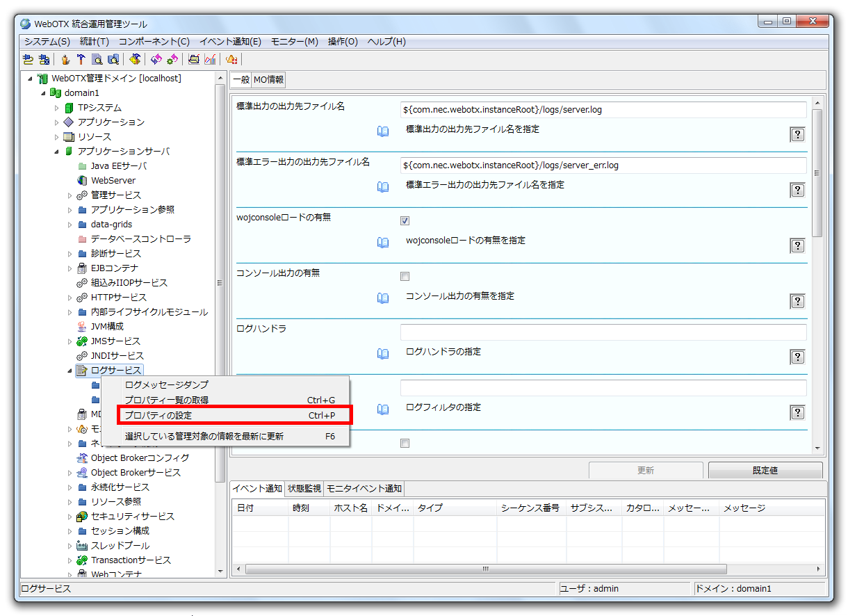Expand the リソース tree node
This screenshot has height=616, width=848.
[56, 136]
